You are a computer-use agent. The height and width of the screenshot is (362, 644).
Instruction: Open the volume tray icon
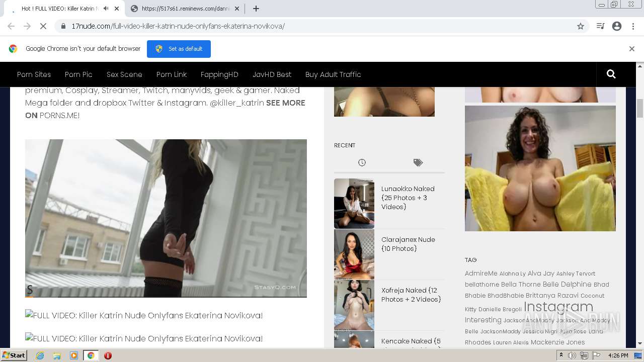[x=572, y=355]
